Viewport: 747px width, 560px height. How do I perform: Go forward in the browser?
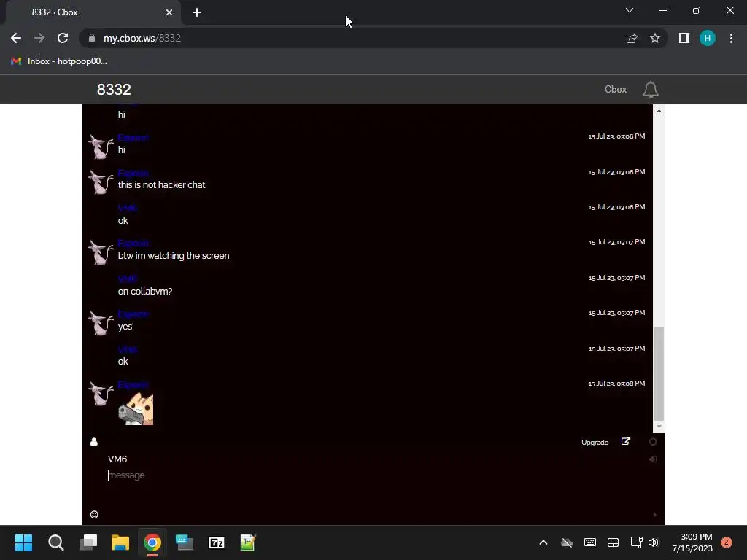coord(39,38)
